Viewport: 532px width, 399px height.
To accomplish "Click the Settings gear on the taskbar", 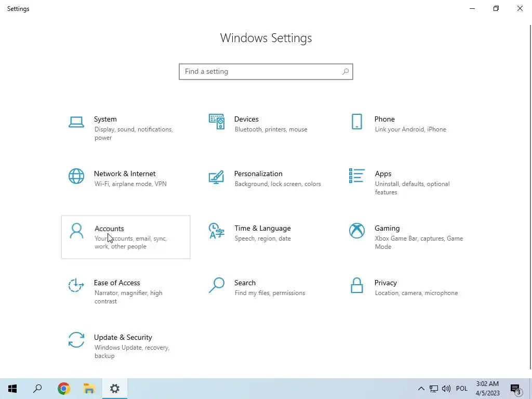I will [x=115, y=389].
